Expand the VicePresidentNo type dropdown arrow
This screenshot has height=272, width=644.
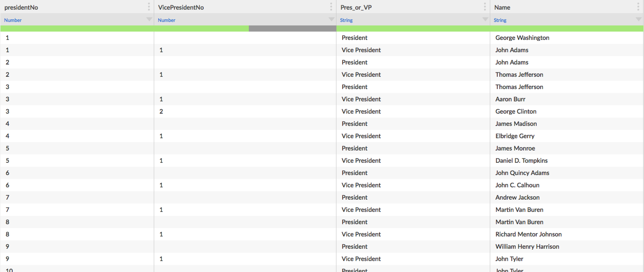coord(331,19)
